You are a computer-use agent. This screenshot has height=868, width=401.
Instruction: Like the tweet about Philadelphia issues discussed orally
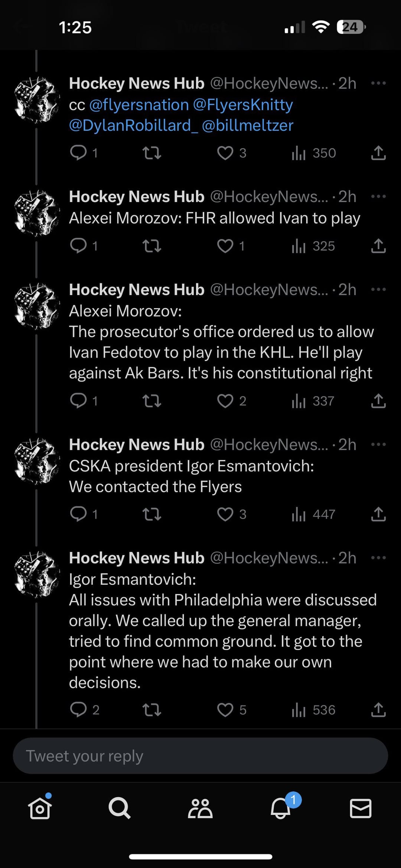225,709
